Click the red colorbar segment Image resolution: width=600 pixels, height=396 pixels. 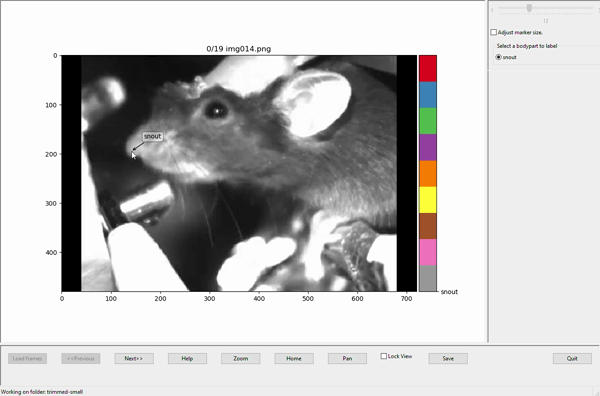428,68
